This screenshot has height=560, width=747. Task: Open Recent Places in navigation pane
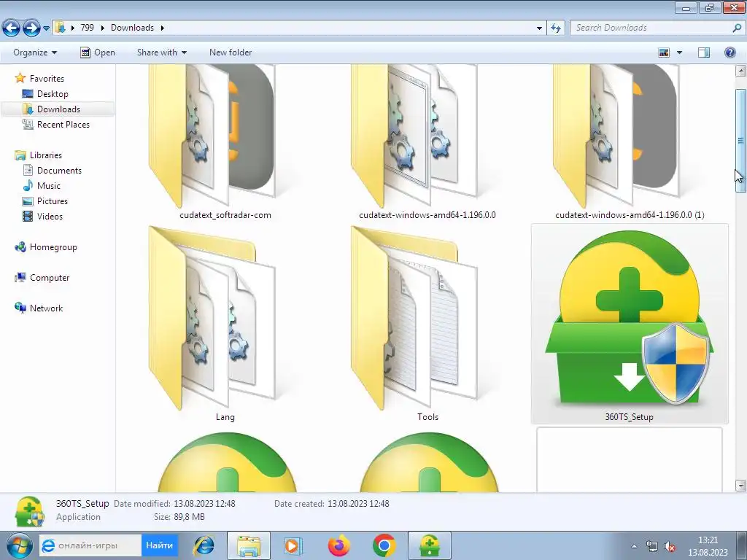[x=63, y=124]
